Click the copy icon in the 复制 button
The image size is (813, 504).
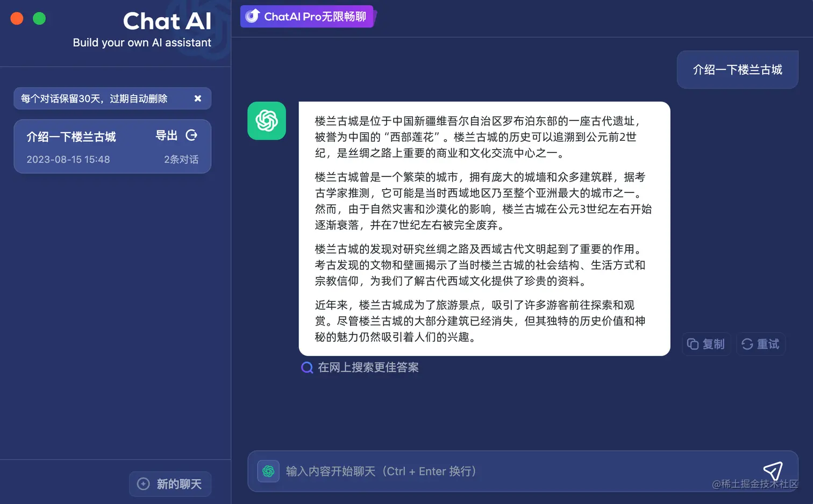(x=693, y=344)
